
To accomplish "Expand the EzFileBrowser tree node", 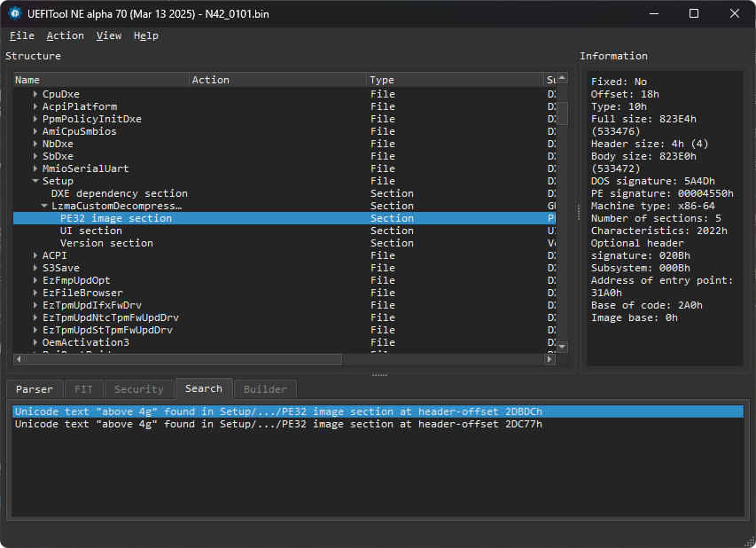I will pyautogui.click(x=35, y=293).
